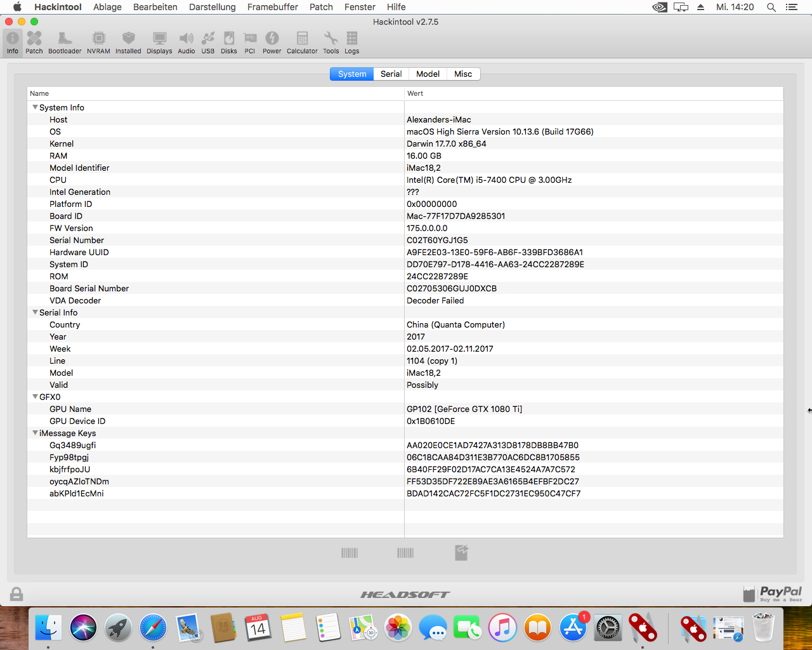
Task: Select the GPU name GP102 GeForce GTX 1080 Ti
Action: point(464,409)
